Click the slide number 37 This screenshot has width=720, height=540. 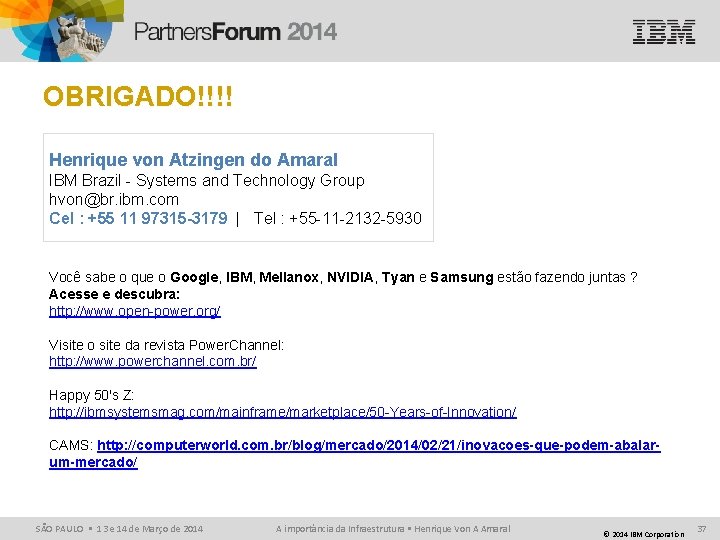(702, 529)
